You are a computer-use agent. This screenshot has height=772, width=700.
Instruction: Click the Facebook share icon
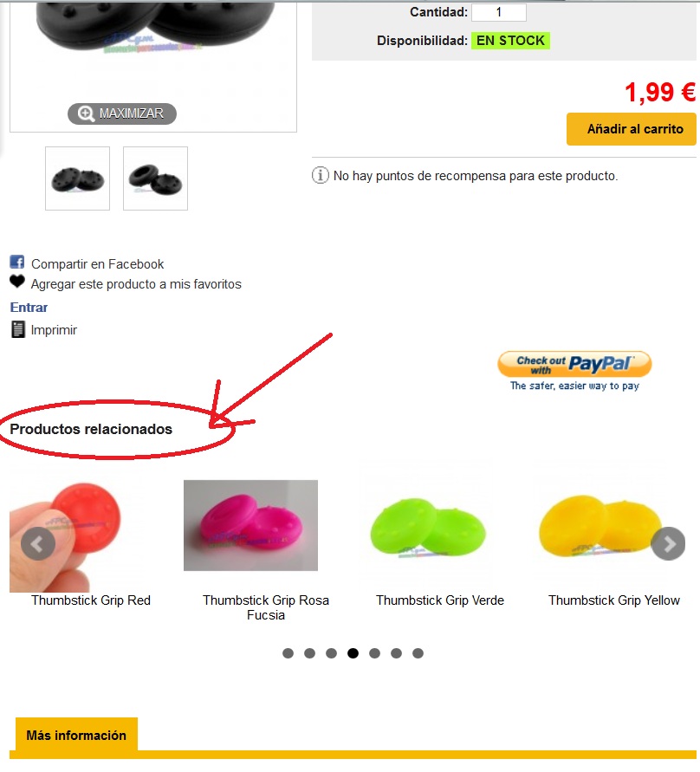(x=17, y=262)
